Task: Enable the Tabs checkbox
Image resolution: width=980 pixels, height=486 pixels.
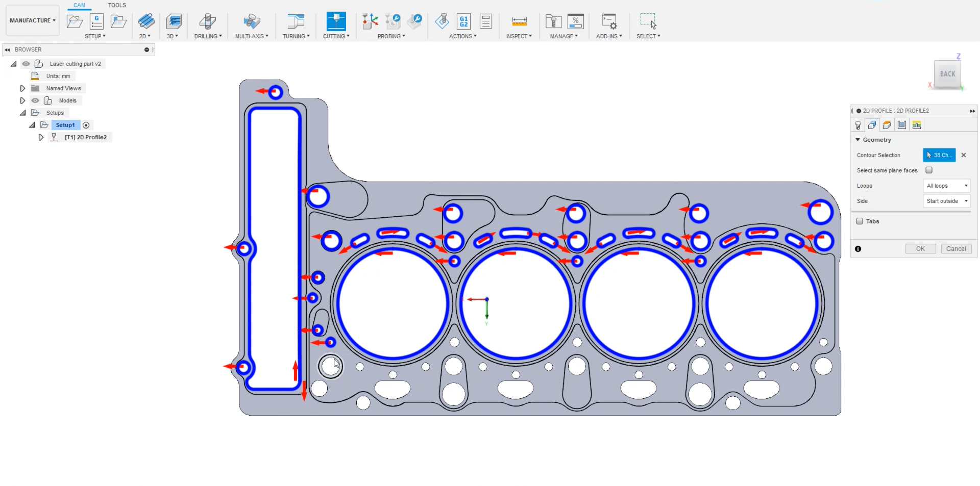Action: (859, 221)
